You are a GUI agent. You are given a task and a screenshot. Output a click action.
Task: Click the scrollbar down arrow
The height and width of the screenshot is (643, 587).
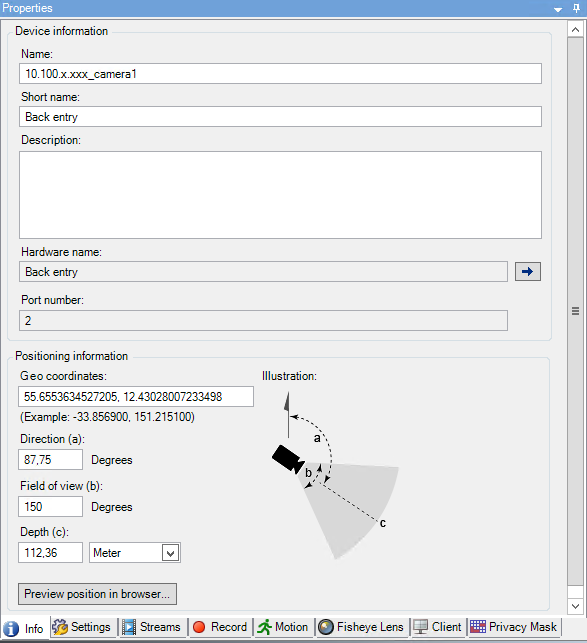coord(575,606)
